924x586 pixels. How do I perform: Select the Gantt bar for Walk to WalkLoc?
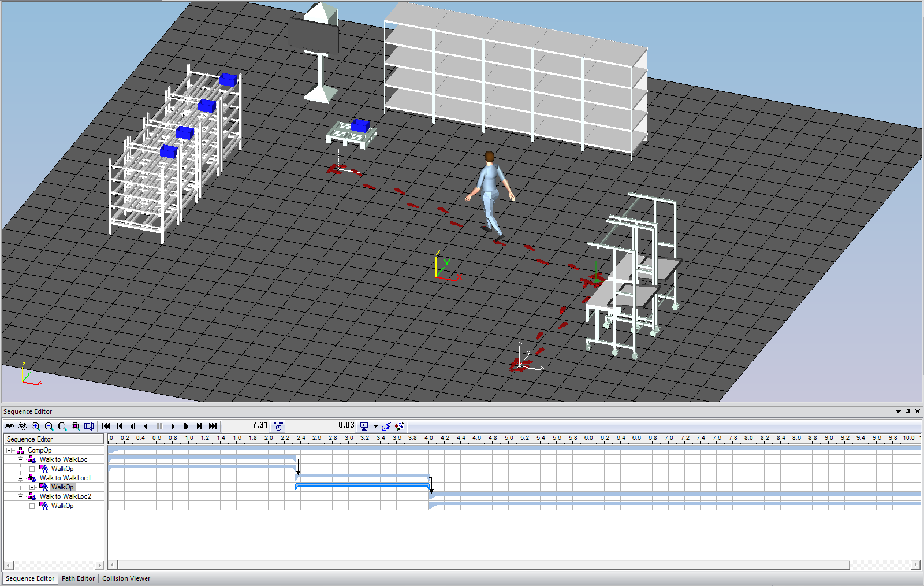[x=202, y=458]
